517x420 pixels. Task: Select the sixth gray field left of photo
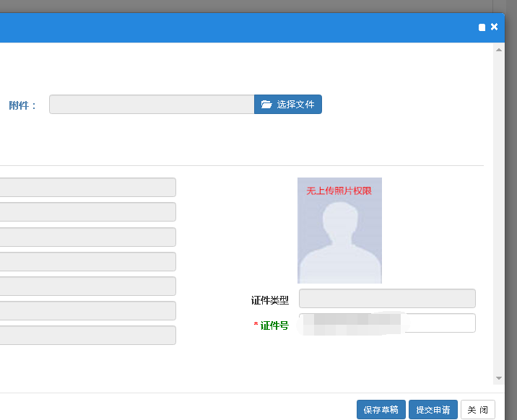(x=87, y=310)
